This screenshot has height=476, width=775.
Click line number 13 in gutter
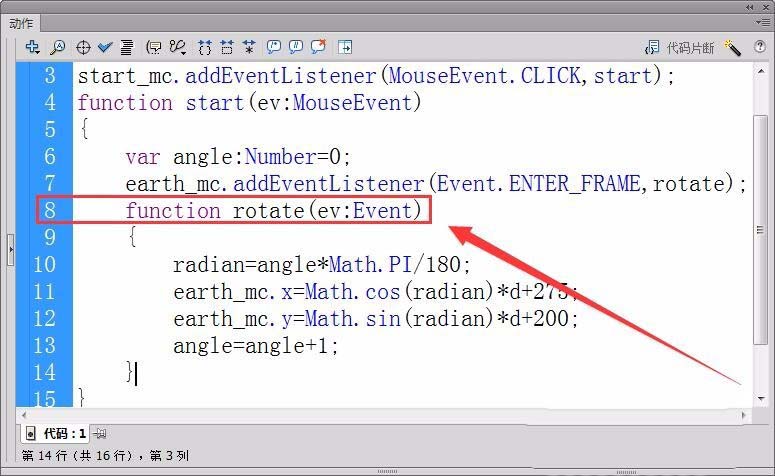[x=44, y=345]
